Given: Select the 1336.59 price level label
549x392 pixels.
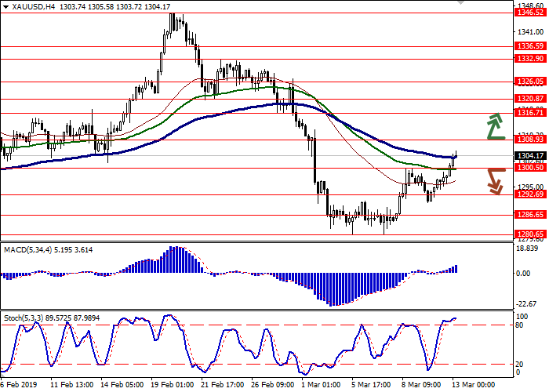Looking at the screenshot, I should (529, 46).
